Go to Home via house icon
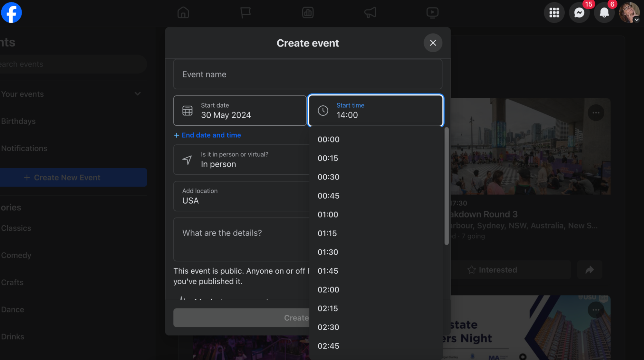Screen dimensions: 644x360 point(183,13)
